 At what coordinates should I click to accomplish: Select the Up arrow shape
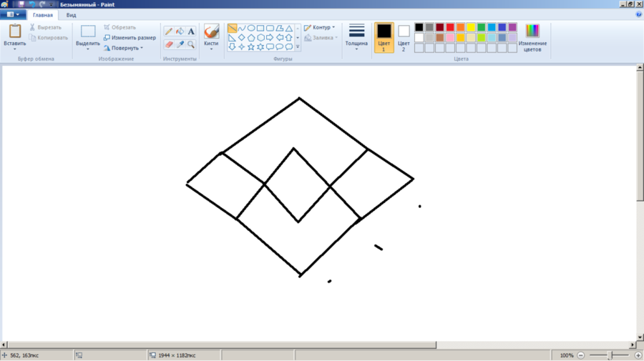click(289, 38)
